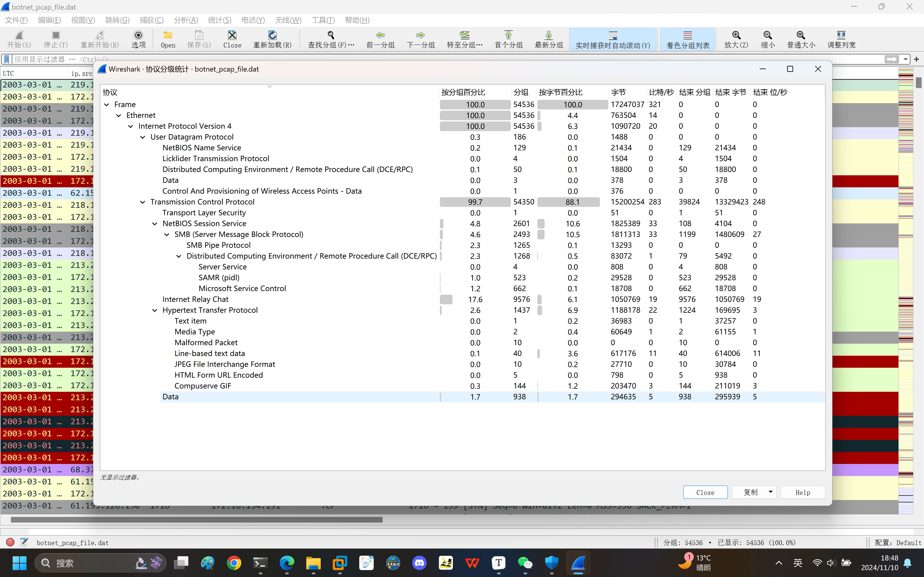Jump to first packet (首个分组) icon
This screenshot has width=924, height=577.
[508, 35]
